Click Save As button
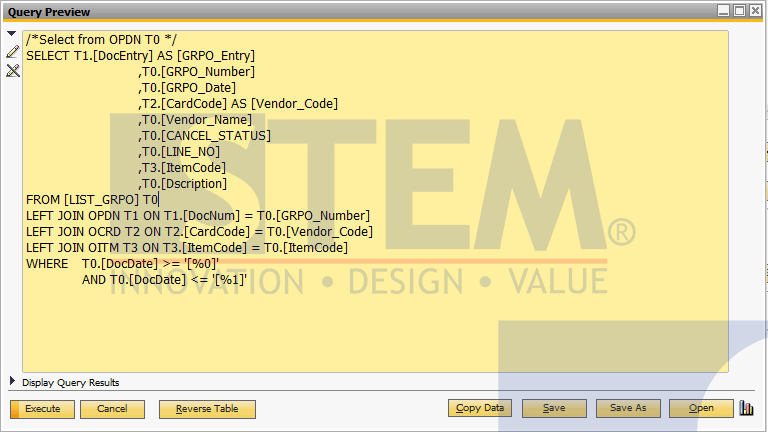The width and height of the screenshot is (768, 432). pyautogui.click(x=628, y=408)
